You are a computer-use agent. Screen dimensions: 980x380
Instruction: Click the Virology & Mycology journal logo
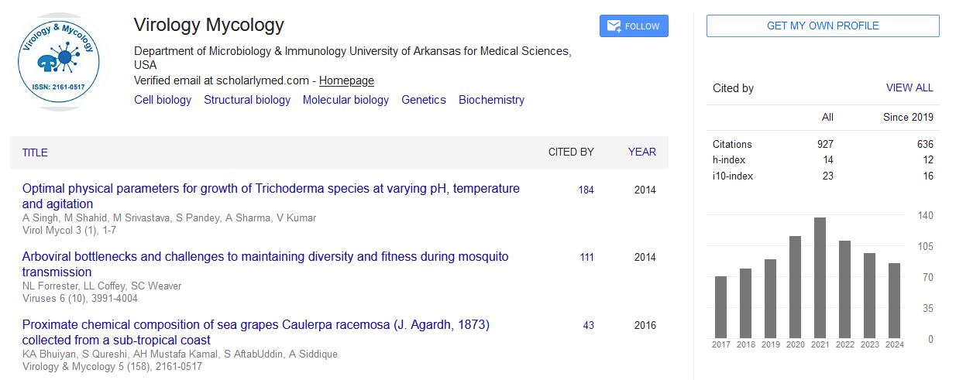tap(58, 63)
